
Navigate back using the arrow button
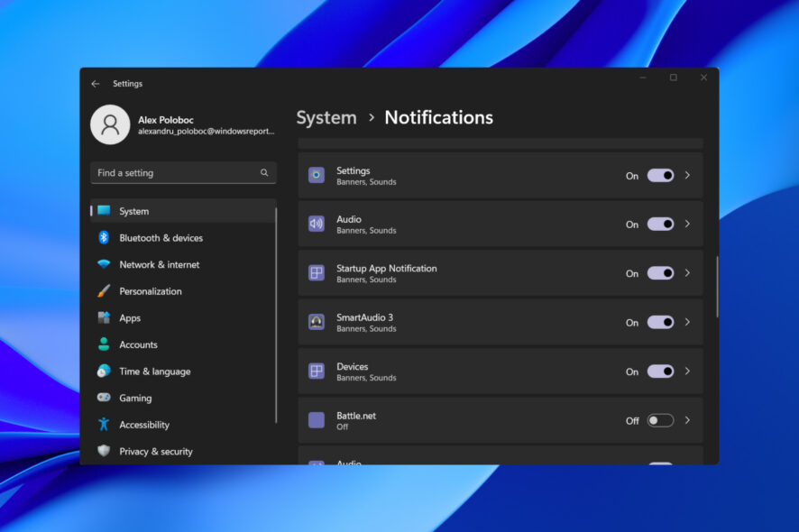coord(96,83)
